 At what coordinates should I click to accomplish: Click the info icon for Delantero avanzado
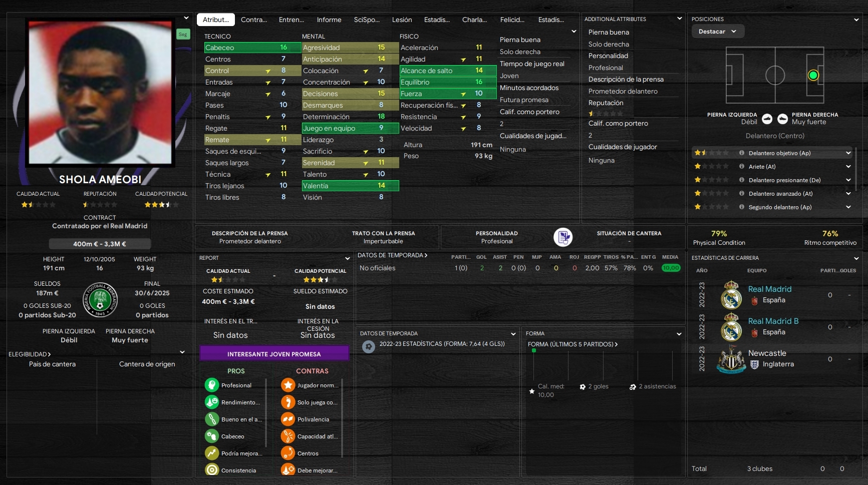(x=742, y=194)
